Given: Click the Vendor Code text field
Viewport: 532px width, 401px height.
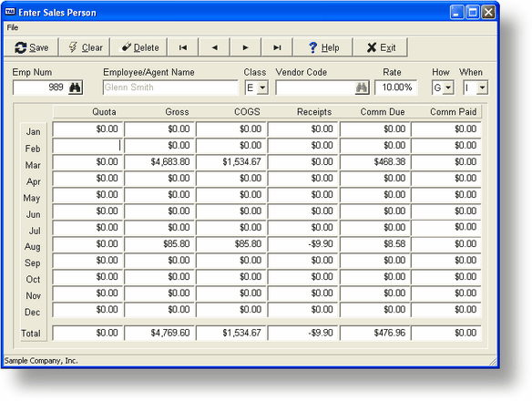Looking at the screenshot, I should (x=315, y=87).
